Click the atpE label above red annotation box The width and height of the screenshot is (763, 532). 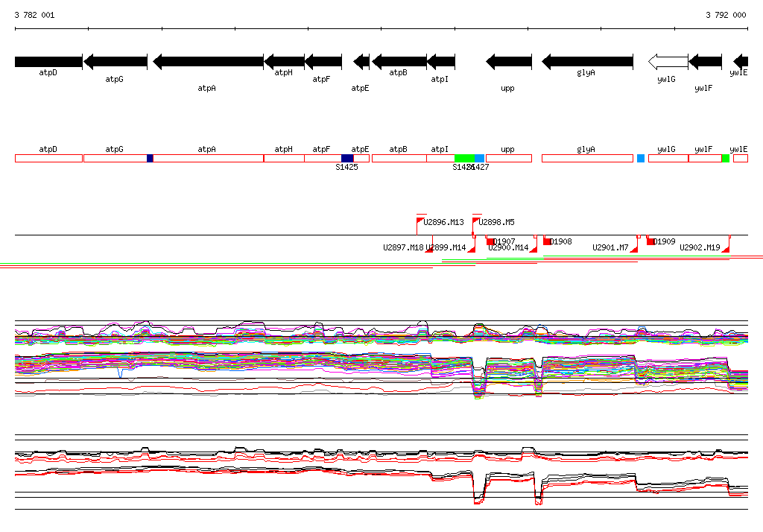[360, 149]
